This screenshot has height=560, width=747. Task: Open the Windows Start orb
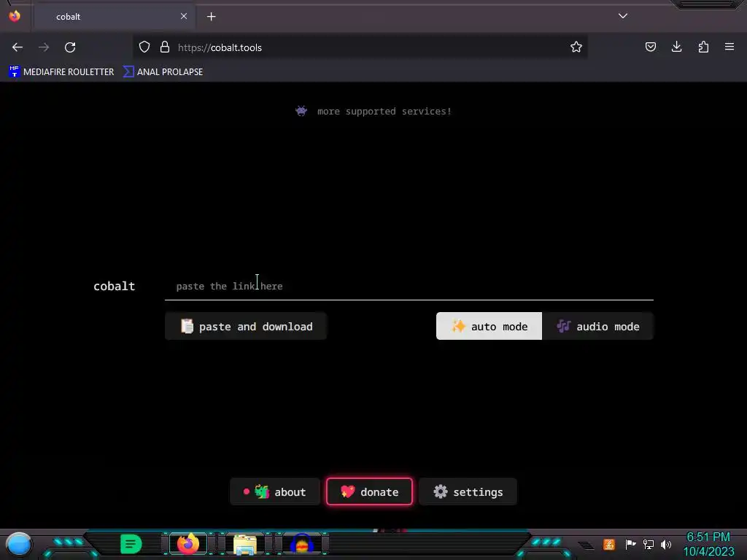19,544
